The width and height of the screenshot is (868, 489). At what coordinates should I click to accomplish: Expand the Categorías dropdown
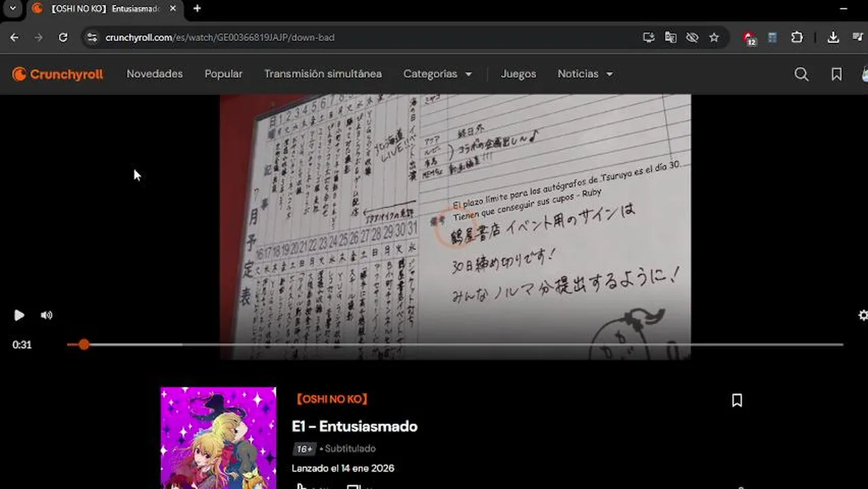point(438,74)
